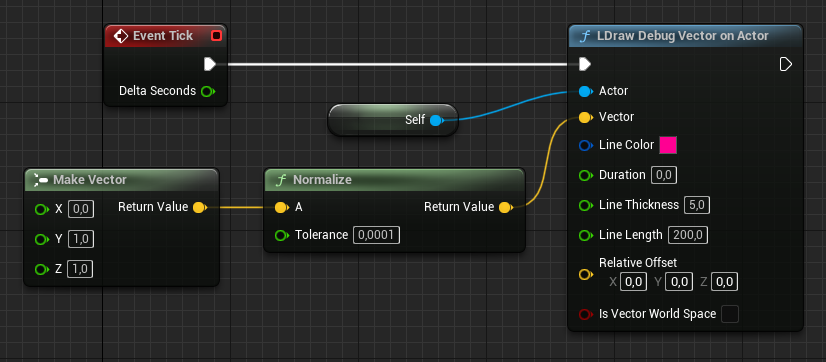Click the Duration input pin
The width and height of the screenshot is (826, 362).
(586, 175)
